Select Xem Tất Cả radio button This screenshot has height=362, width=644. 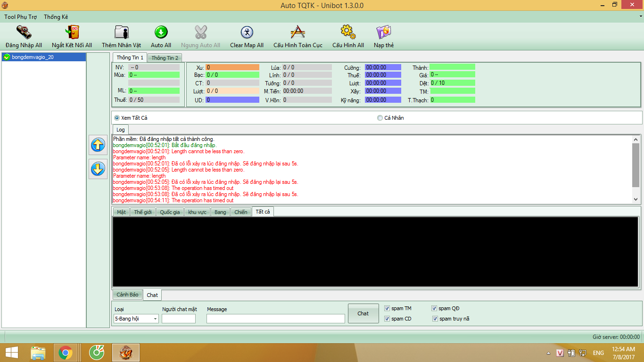[117, 118]
